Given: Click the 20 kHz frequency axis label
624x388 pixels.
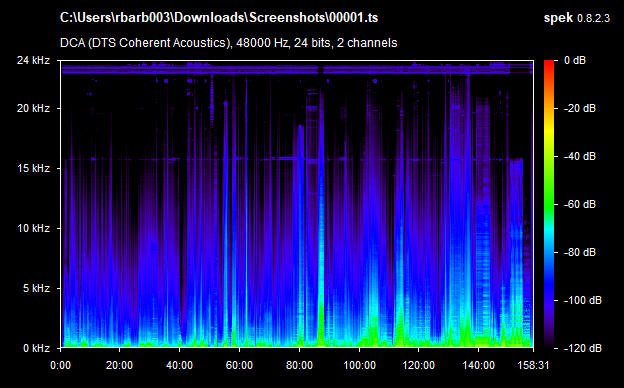Looking at the screenshot, I should point(33,108).
